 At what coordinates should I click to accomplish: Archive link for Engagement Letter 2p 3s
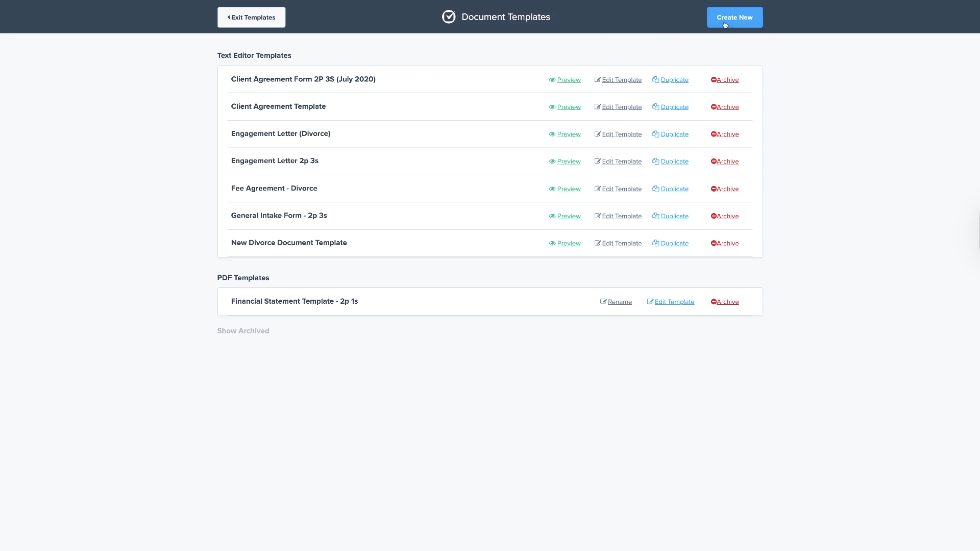pyautogui.click(x=728, y=161)
